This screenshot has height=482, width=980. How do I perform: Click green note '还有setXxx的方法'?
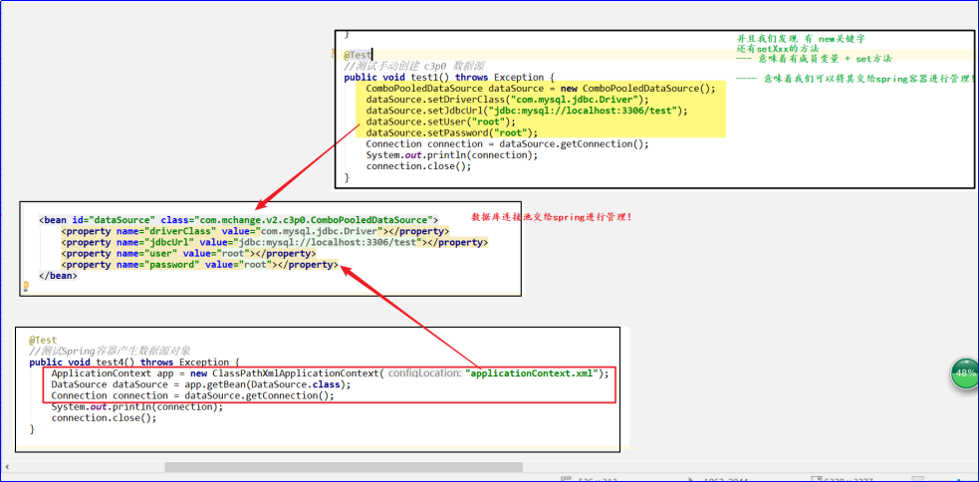(x=778, y=49)
